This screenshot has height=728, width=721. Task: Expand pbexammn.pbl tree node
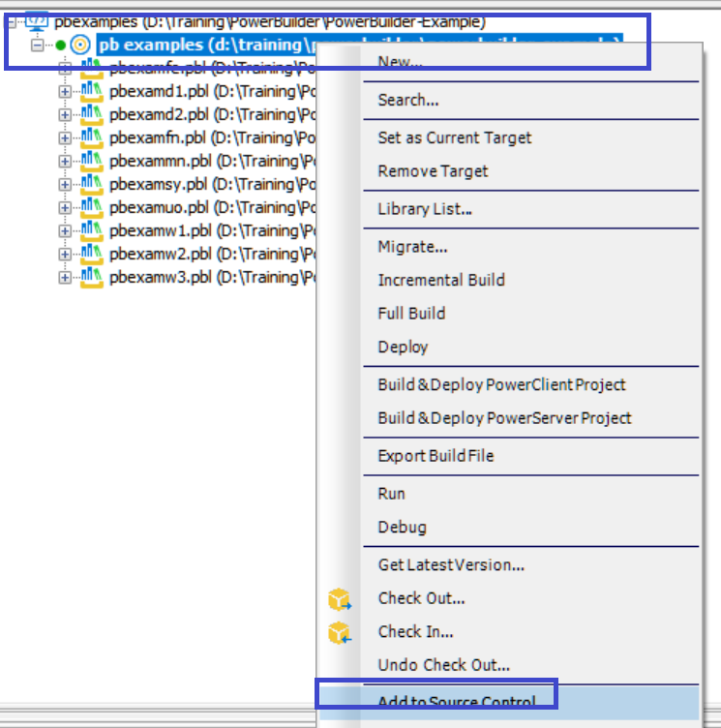(65, 161)
